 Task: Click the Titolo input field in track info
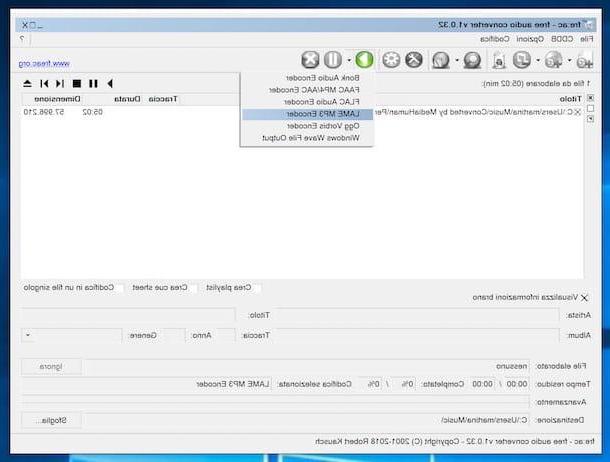128,315
